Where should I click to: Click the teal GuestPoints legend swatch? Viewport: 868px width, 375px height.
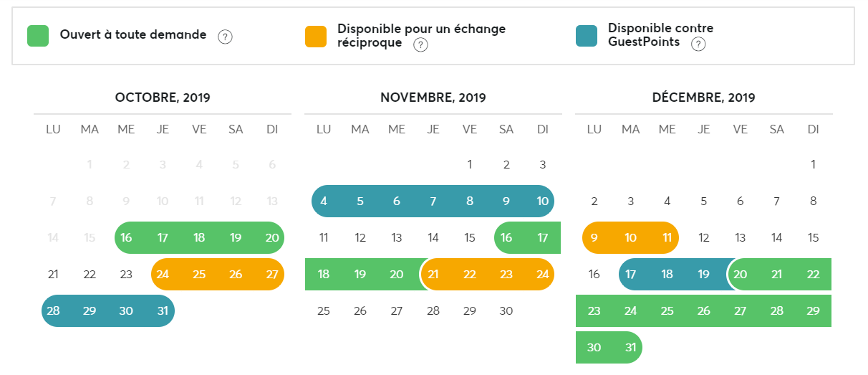pos(587,36)
